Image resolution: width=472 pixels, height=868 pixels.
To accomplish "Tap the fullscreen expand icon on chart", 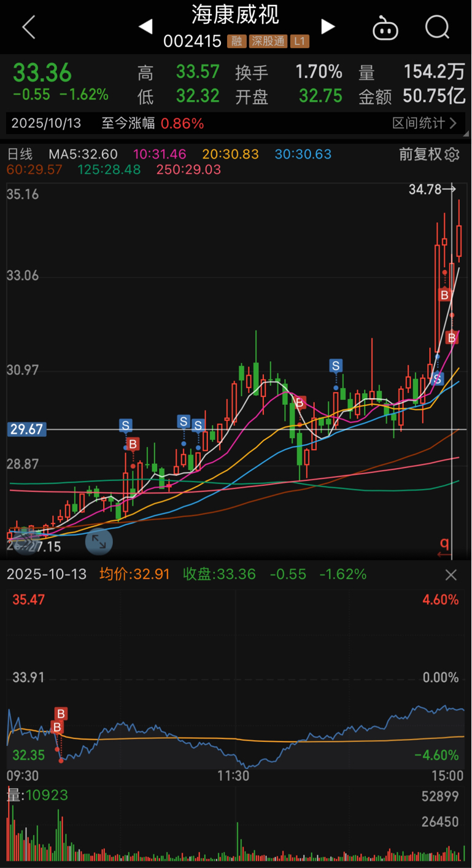I will coord(99,541).
